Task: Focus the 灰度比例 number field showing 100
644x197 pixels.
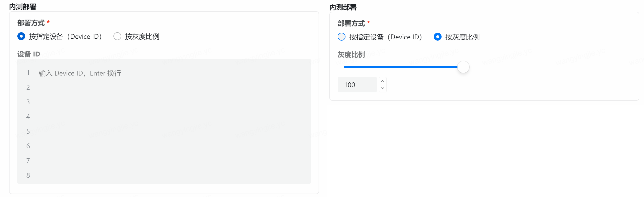Action: 357,85
